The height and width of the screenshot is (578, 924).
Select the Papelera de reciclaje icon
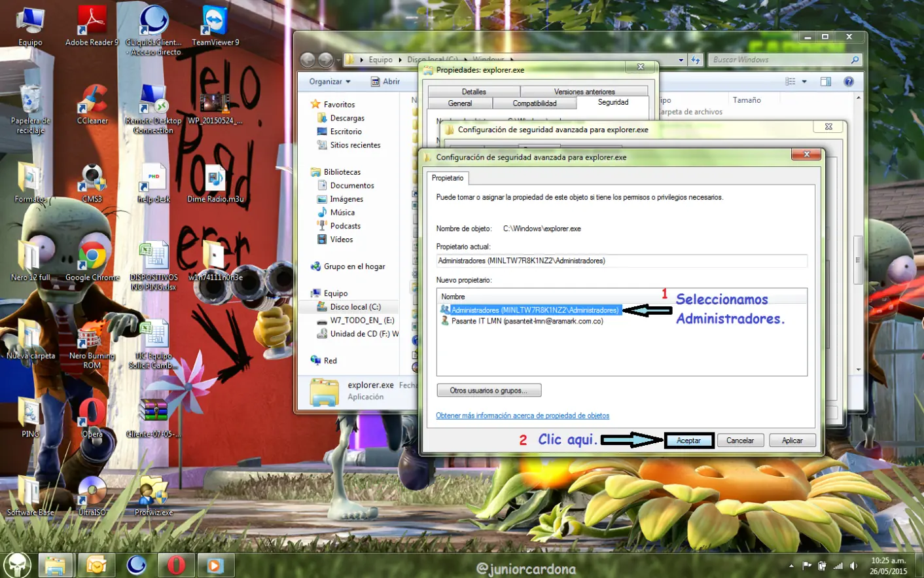click(x=30, y=109)
